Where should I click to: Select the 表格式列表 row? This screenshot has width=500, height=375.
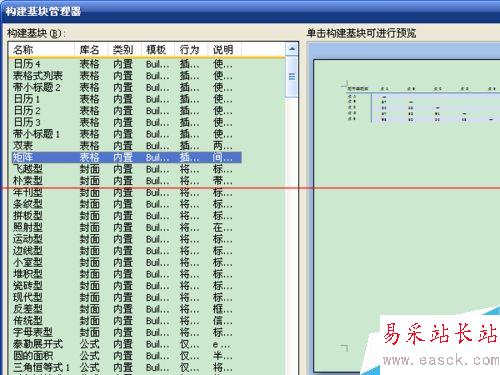126,75
